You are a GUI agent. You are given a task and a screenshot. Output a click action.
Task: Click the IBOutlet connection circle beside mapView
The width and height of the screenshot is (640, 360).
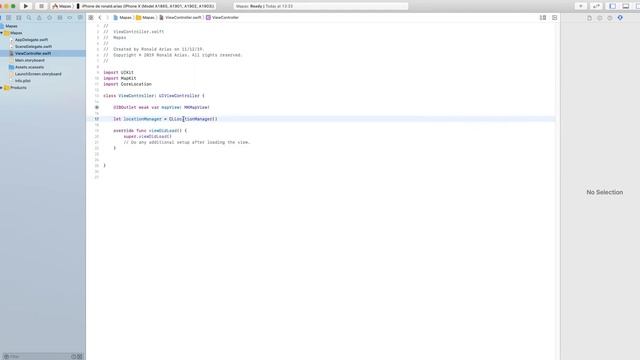(x=97, y=107)
